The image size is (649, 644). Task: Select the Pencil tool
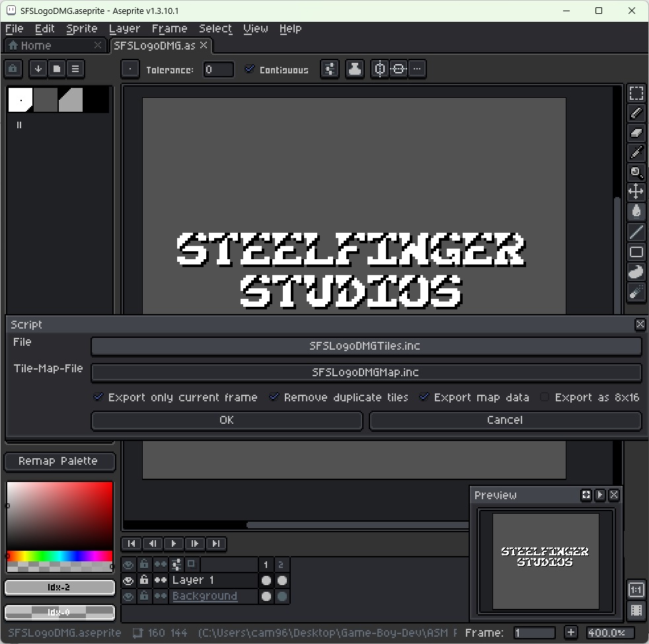[636, 112]
